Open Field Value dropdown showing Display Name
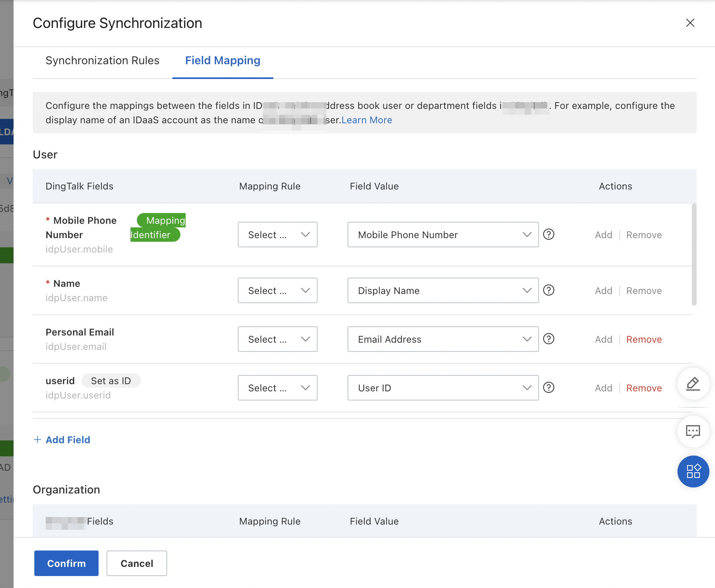Image resolution: width=715 pixels, height=588 pixels. [x=443, y=290]
